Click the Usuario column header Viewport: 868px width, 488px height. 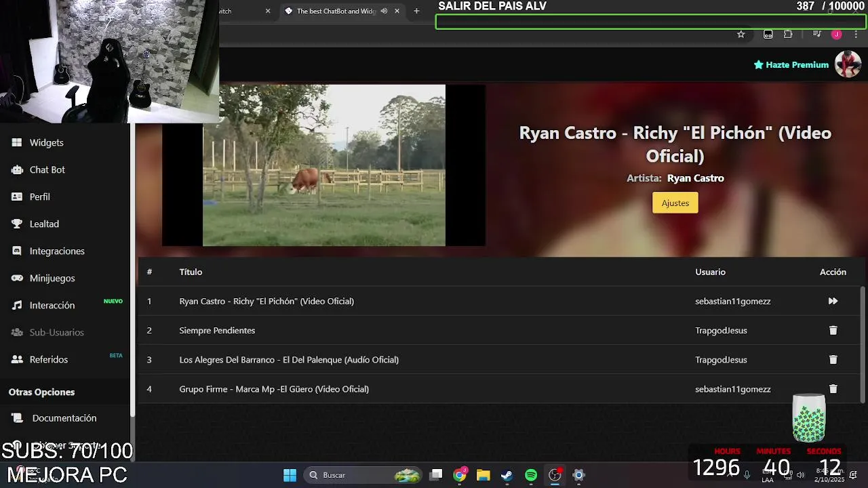pyautogui.click(x=710, y=272)
